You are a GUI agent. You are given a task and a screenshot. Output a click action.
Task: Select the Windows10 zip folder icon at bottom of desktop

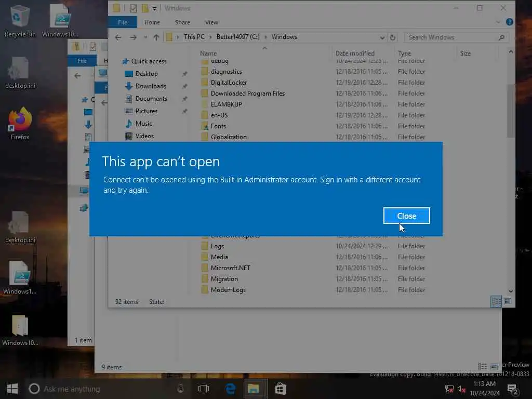20,330
